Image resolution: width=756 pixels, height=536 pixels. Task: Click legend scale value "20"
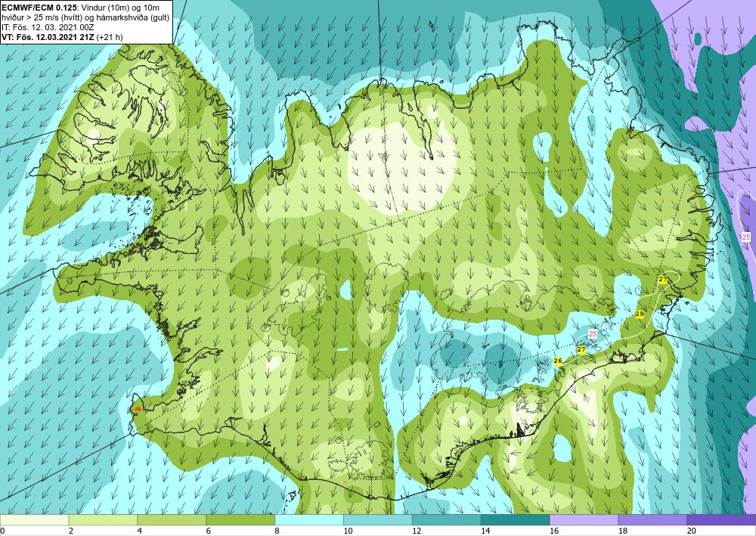[692, 531]
